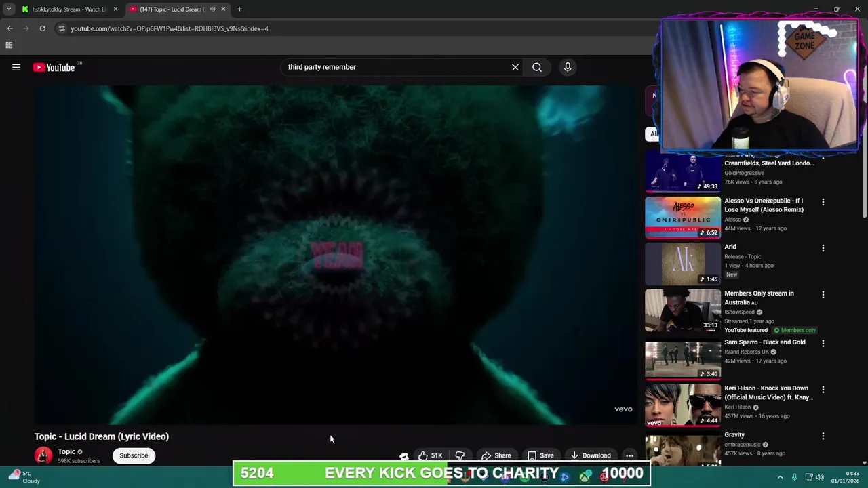The width and height of the screenshot is (868, 488).
Task: Click the 'embracemusic' channel name
Action: 743,445
